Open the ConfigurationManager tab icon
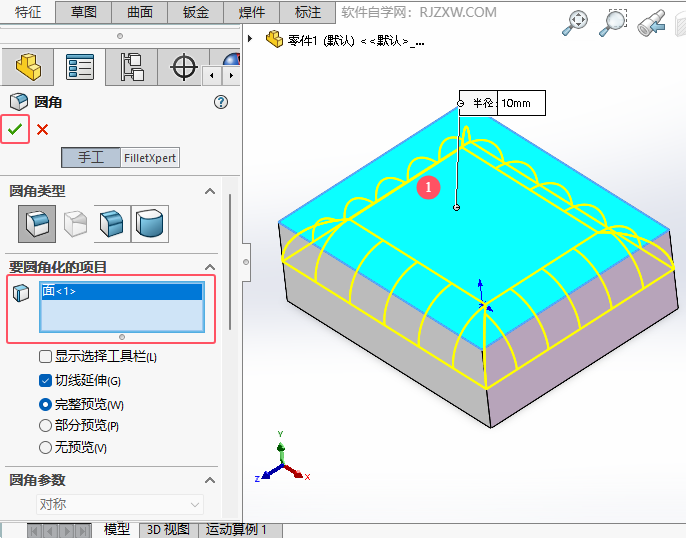Viewport: 686px width, 538px height. (x=132, y=67)
